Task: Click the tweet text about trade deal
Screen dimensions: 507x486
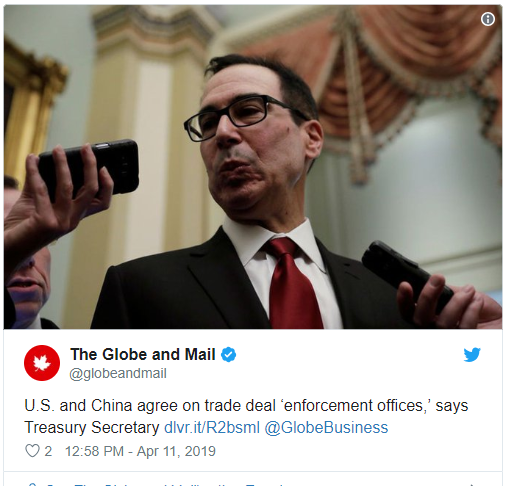Action: [246, 416]
